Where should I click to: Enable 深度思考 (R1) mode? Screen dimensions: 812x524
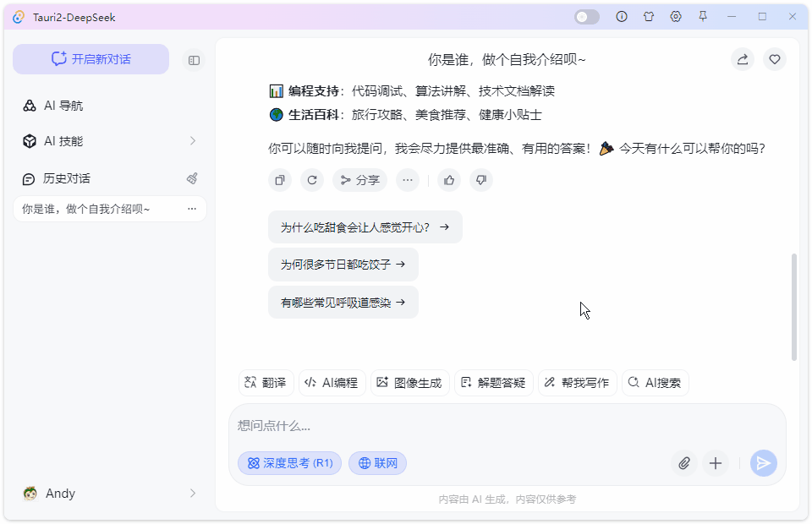[289, 463]
